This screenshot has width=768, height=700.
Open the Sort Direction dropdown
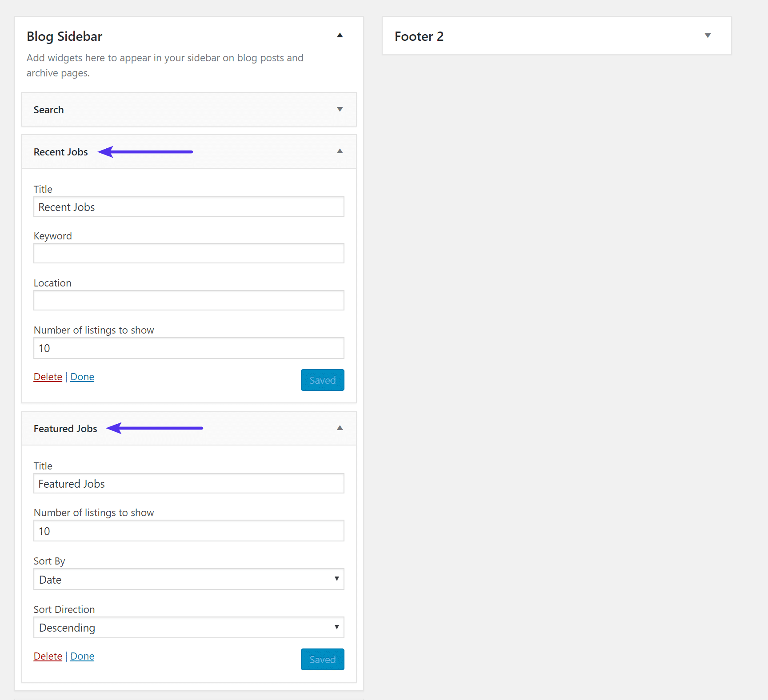point(188,627)
